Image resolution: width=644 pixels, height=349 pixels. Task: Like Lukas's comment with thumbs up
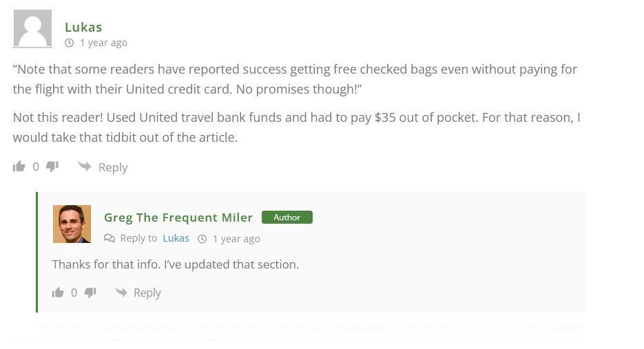pyautogui.click(x=19, y=166)
